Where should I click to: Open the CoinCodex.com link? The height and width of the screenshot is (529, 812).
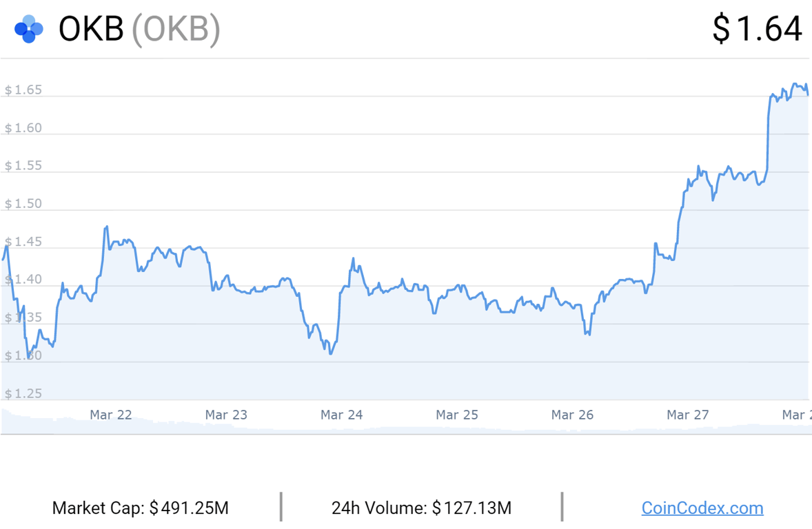[x=702, y=508]
